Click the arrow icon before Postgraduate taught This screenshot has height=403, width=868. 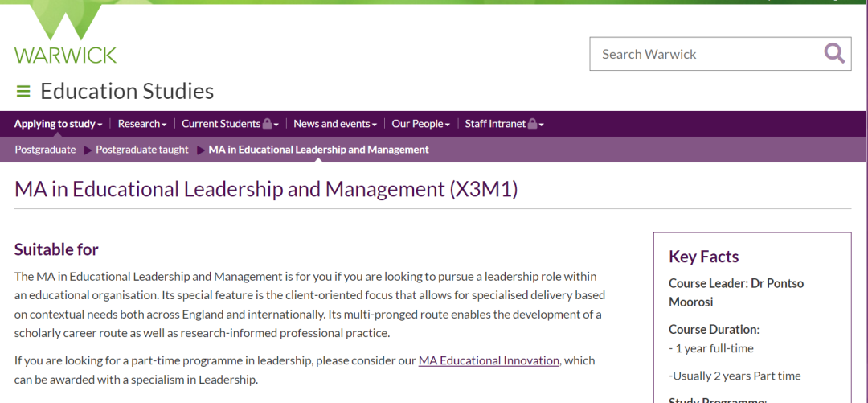tap(88, 150)
